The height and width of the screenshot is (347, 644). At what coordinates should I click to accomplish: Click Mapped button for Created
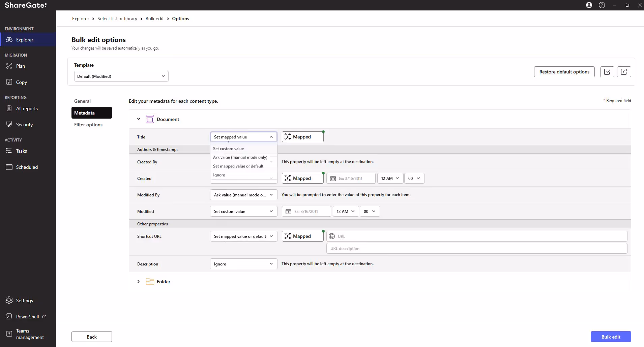point(303,178)
